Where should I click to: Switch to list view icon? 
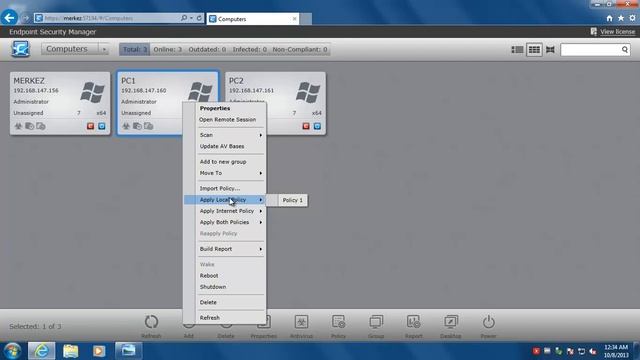coord(517,50)
